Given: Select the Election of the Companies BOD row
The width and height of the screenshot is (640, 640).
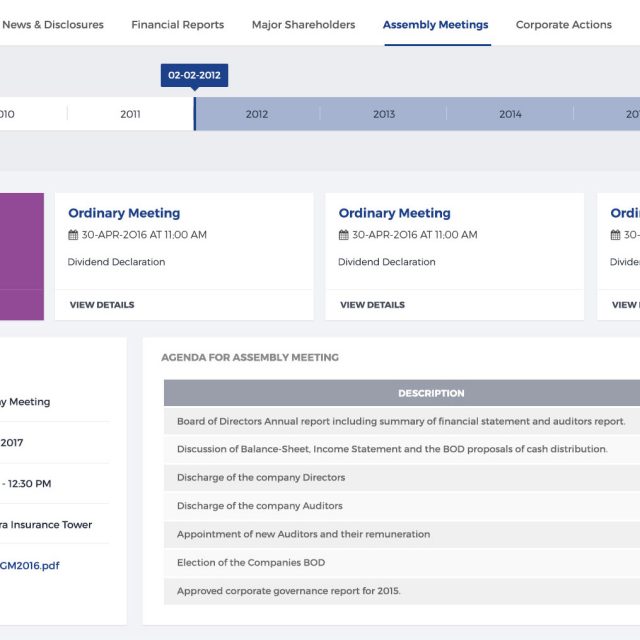Looking at the screenshot, I should pyautogui.click(x=402, y=563).
